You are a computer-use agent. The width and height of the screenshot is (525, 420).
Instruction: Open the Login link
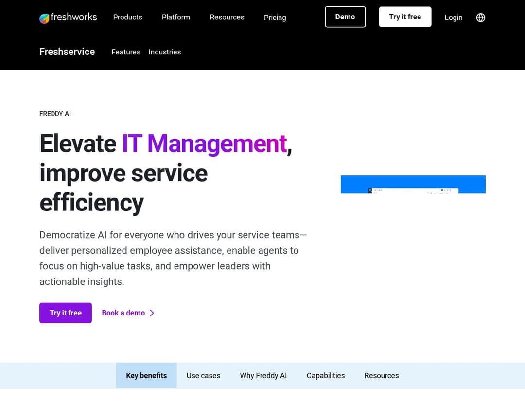453,17
